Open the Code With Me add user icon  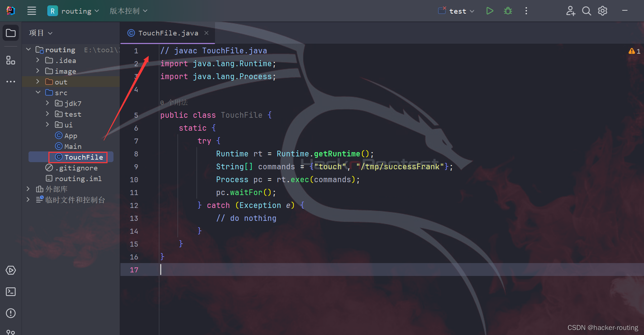(x=571, y=11)
